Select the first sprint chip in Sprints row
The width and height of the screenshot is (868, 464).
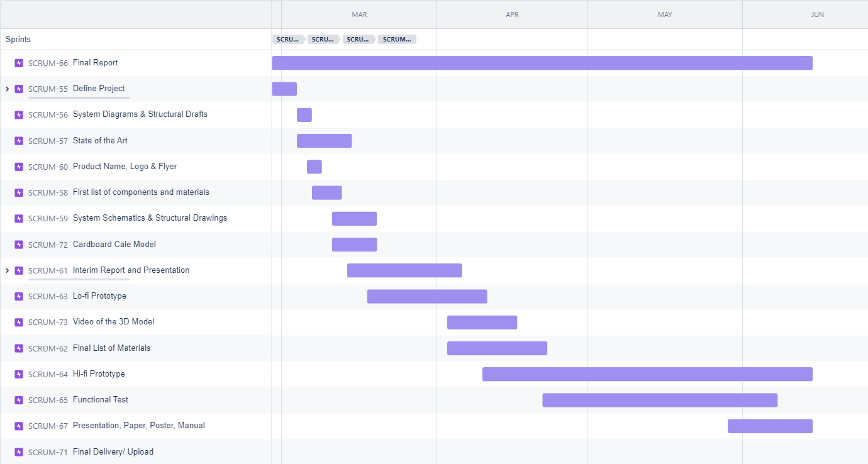pyautogui.click(x=288, y=40)
